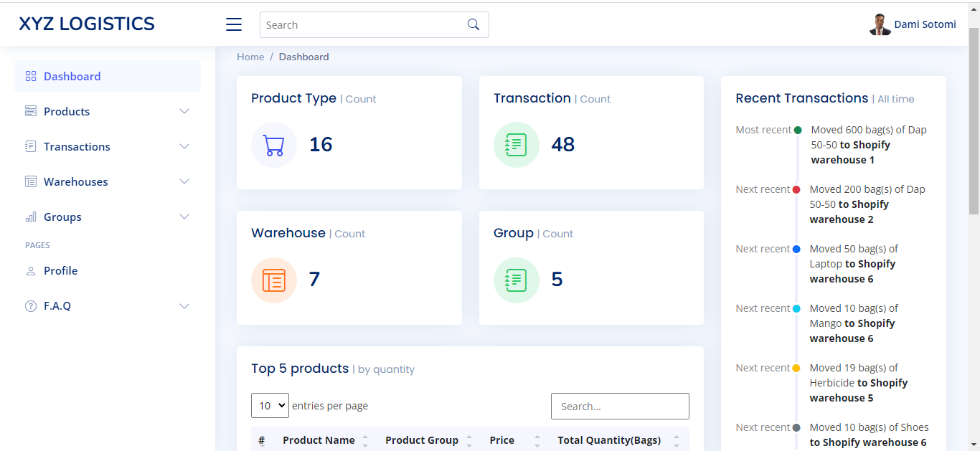Open the hamburger menu beside the search bar
The image size is (980, 451).
[x=233, y=24]
